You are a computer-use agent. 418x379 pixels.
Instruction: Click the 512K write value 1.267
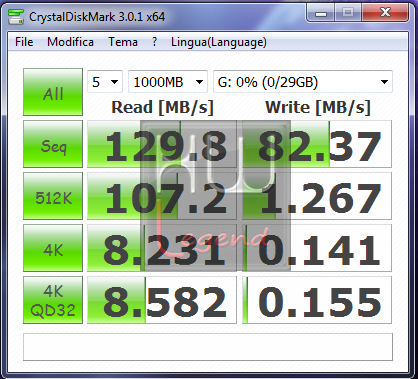click(317, 196)
